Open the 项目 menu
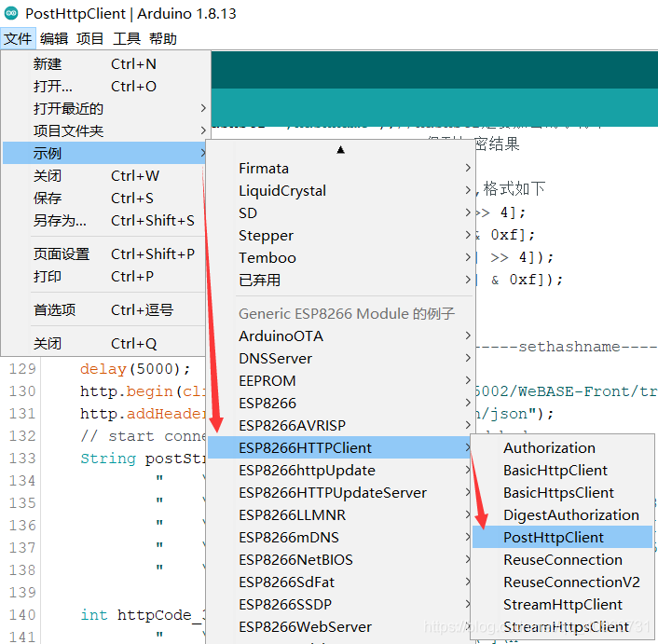This screenshot has width=658, height=644. (x=90, y=38)
